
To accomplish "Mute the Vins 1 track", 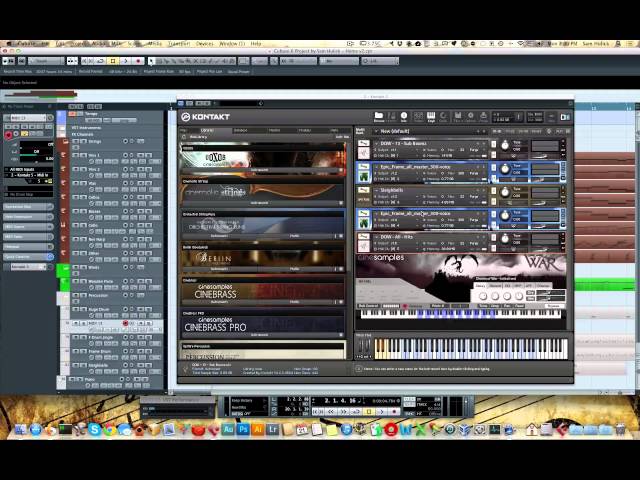I will 75,155.
